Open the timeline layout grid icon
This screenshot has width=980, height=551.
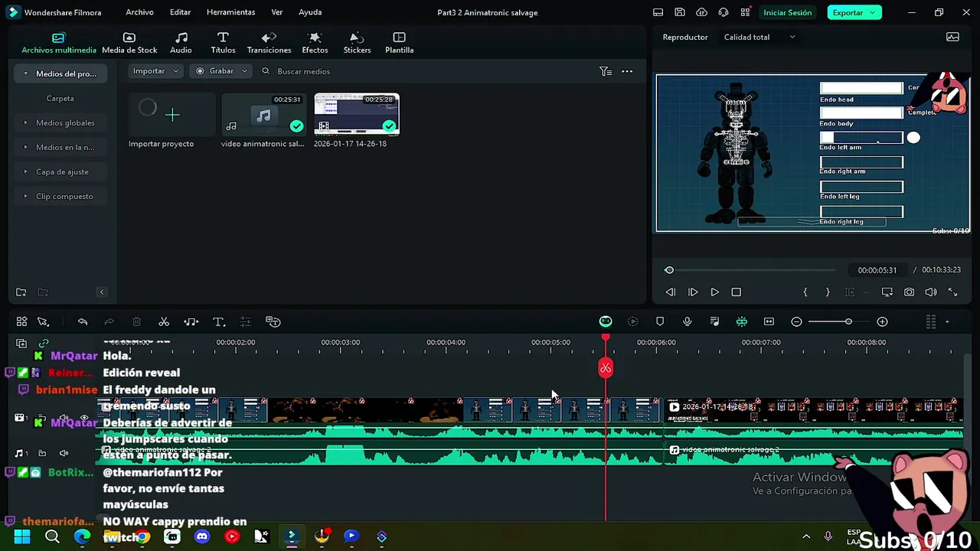(x=21, y=322)
